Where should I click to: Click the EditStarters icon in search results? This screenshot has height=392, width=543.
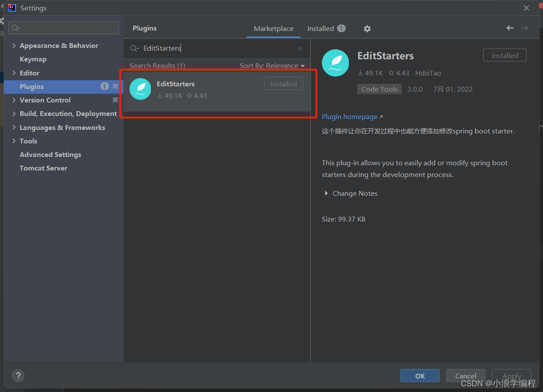[x=140, y=89]
